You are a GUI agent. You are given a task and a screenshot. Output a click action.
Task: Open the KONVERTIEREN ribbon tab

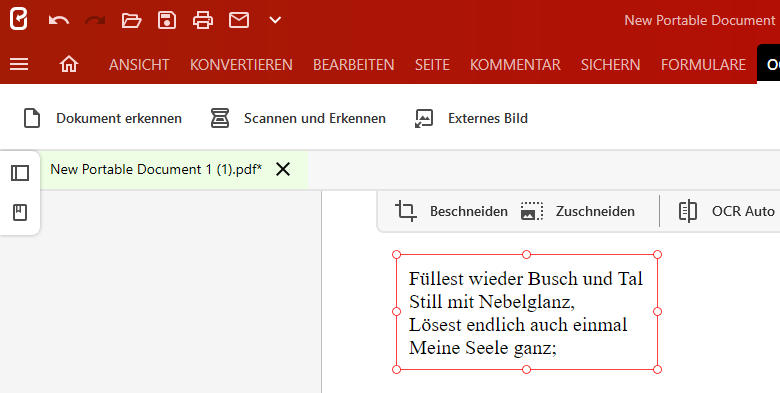click(241, 65)
